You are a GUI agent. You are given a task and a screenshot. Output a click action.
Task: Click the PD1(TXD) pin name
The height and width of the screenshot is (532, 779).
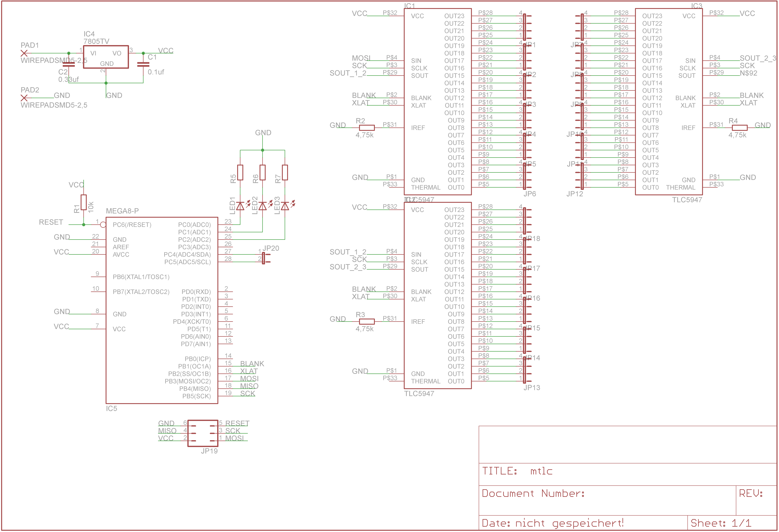[197, 299]
